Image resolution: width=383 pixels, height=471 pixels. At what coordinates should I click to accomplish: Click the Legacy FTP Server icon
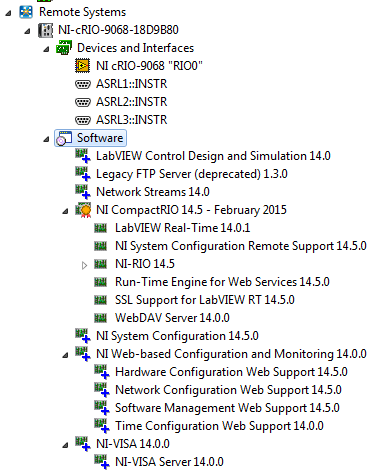coord(83,174)
